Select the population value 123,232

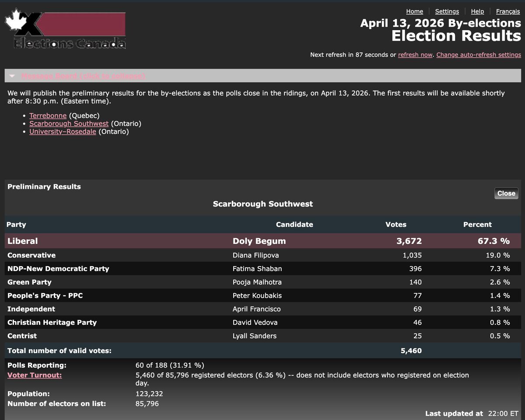149,394
